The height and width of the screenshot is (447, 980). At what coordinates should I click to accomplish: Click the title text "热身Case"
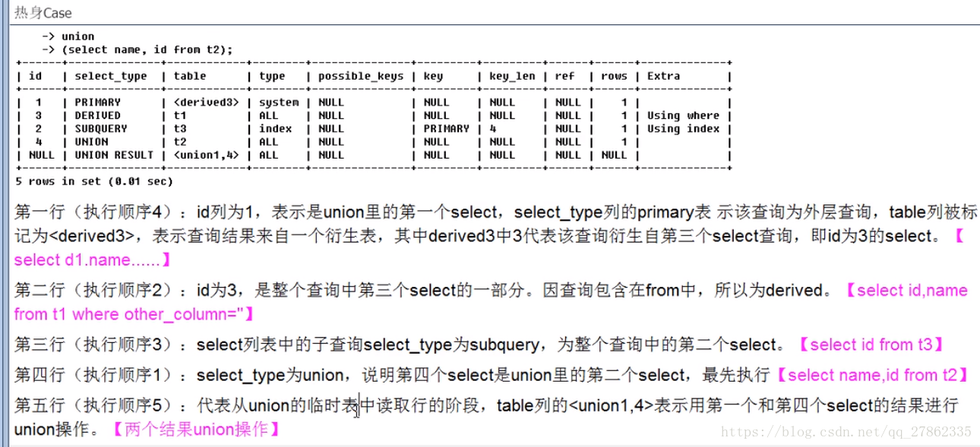pyautogui.click(x=44, y=13)
